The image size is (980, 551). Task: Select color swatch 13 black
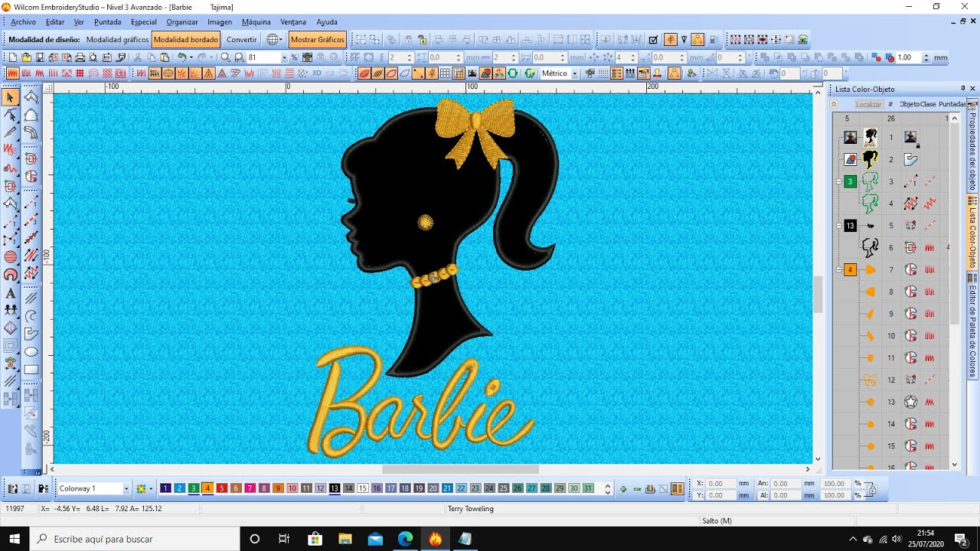[x=335, y=488]
